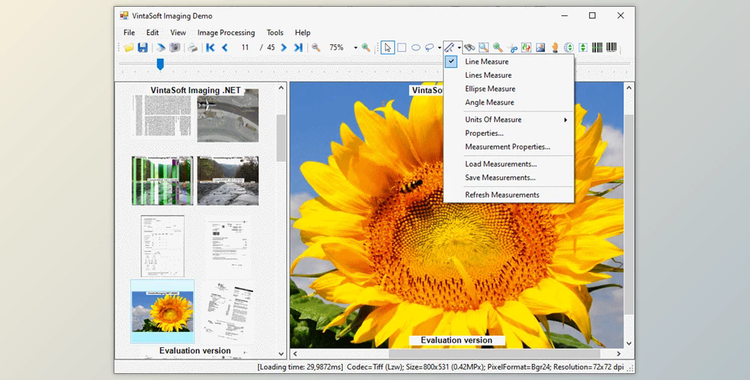Click the camera capture icon
Image resolution: width=750 pixels, height=380 pixels.
175,47
